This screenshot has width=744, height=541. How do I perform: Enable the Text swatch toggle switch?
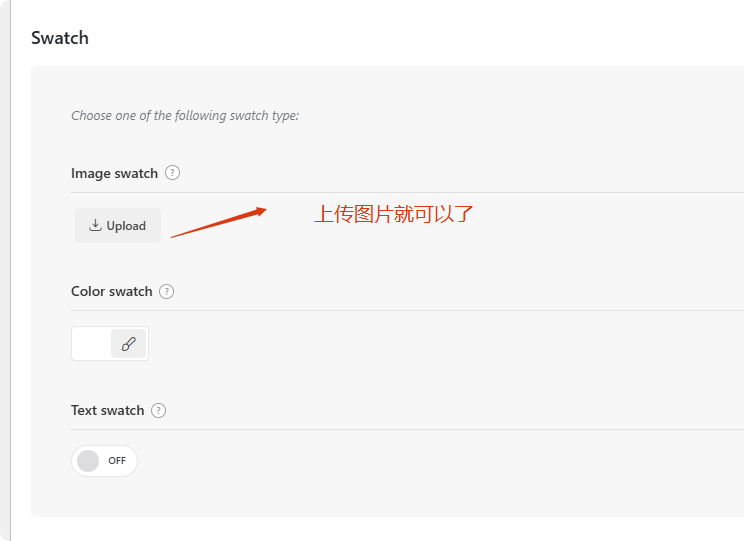pos(104,461)
